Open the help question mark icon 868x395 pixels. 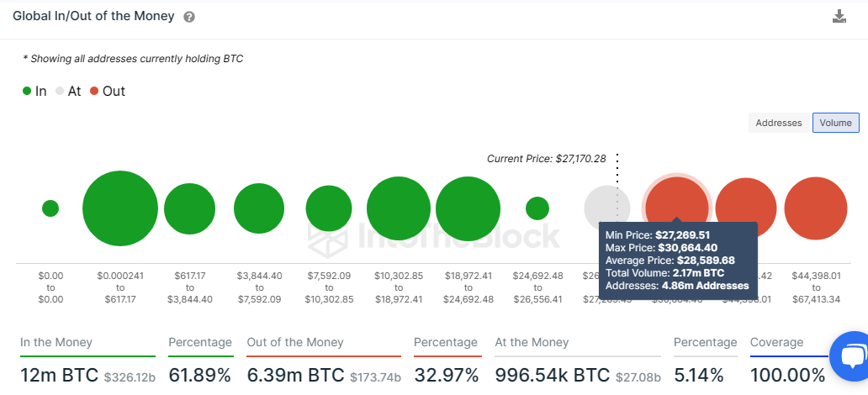tap(188, 17)
